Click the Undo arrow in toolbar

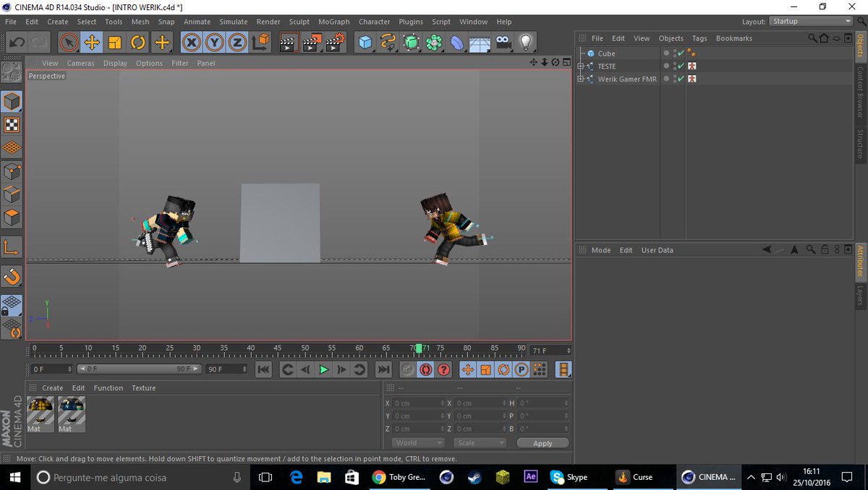16,43
